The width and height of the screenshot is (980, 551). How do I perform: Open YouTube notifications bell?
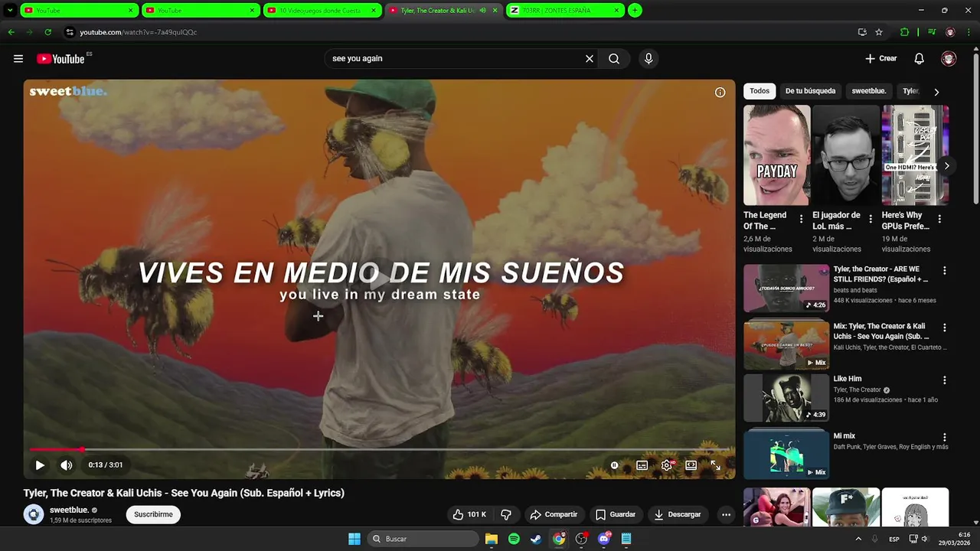point(920,59)
